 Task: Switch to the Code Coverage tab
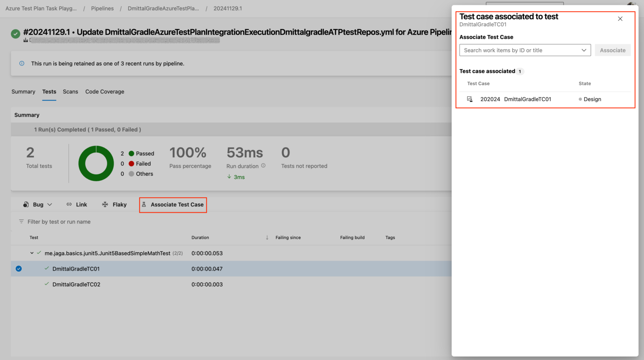pyautogui.click(x=104, y=91)
